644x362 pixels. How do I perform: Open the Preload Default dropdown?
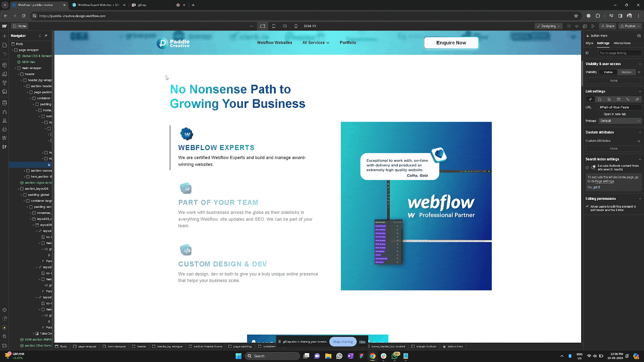tap(620, 121)
